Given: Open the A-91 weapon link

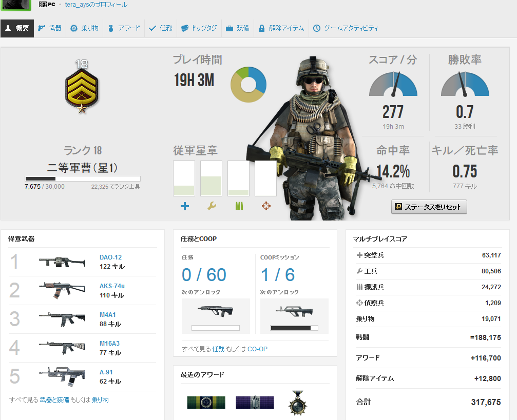Looking at the screenshot, I should point(106,372).
